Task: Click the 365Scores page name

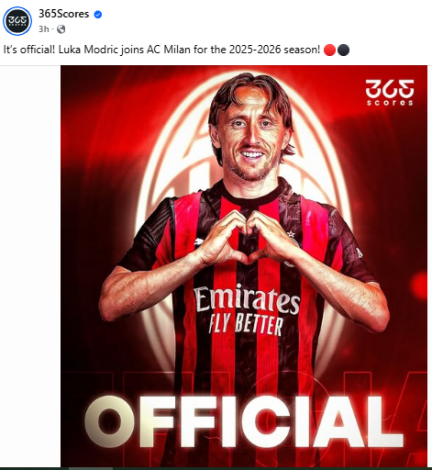Action: [x=64, y=14]
